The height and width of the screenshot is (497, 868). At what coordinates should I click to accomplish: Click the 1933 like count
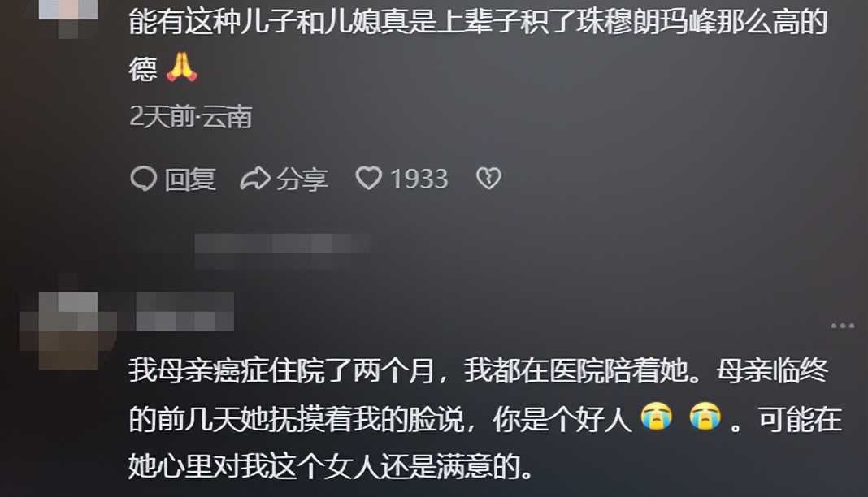click(x=419, y=179)
